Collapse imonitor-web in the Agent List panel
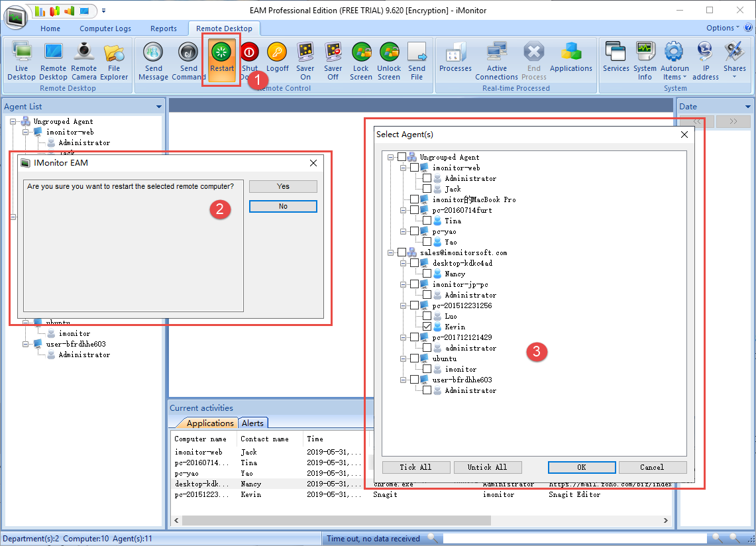Viewport: 756px width, 546px height. [x=26, y=132]
